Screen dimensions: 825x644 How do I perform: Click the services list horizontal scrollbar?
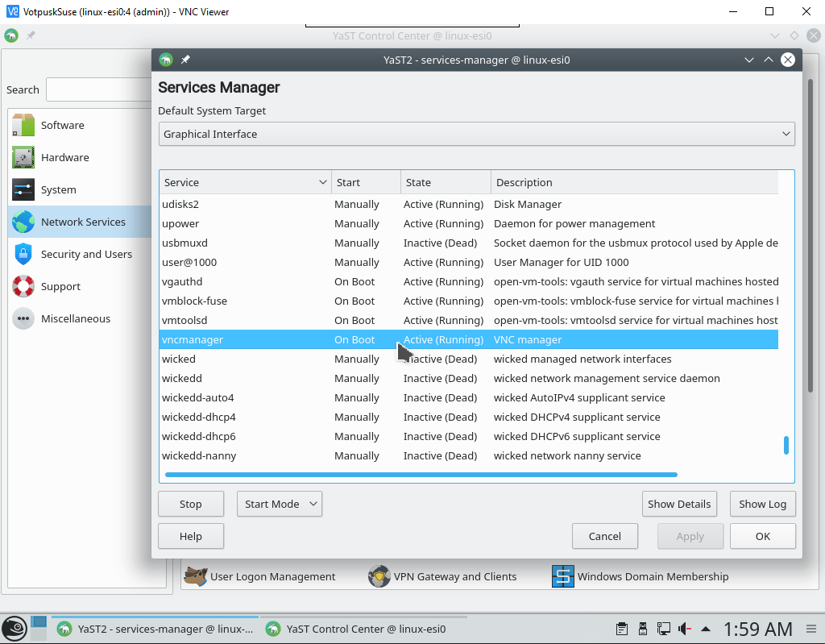point(421,475)
